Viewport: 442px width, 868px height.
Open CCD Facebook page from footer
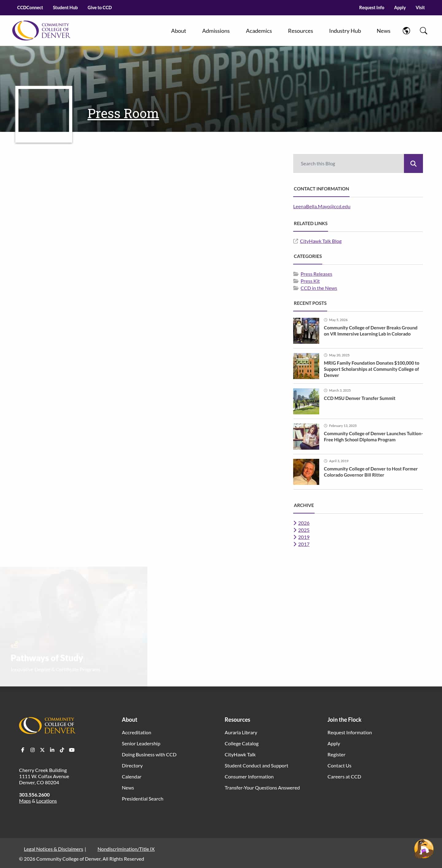pyautogui.click(x=23, y=750)
